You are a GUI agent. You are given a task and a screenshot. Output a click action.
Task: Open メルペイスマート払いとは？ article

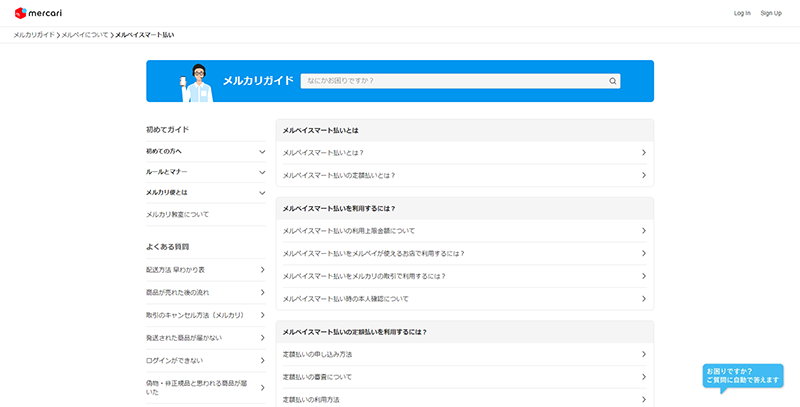[465, 152]
